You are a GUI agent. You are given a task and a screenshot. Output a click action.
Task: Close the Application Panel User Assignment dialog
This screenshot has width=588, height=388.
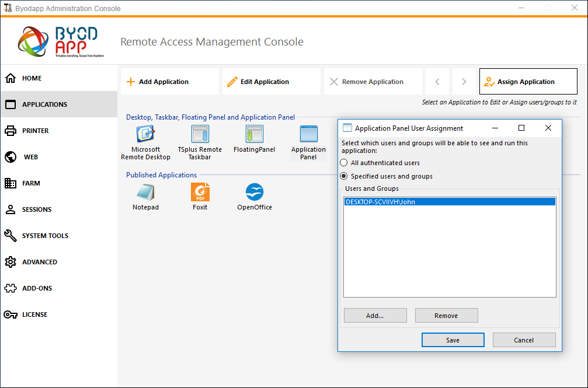[548, 128]
